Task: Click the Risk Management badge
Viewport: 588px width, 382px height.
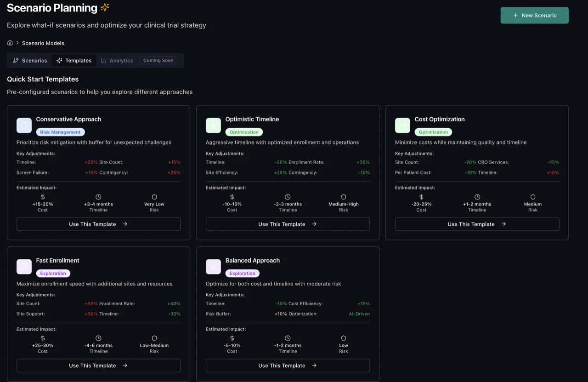Action: point(60,132)
